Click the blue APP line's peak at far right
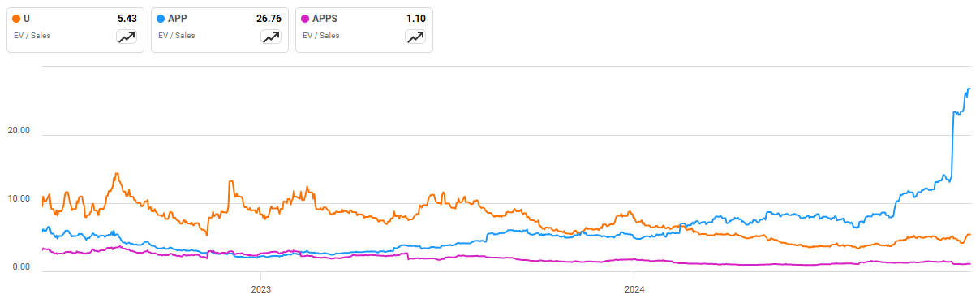Viewport: 980px width, 299px height. [969, 88]
